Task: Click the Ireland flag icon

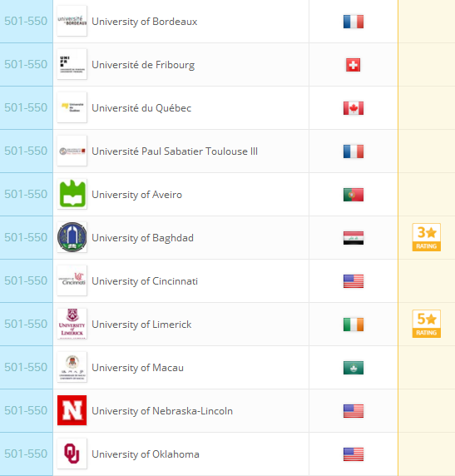Action: (354, 325)
